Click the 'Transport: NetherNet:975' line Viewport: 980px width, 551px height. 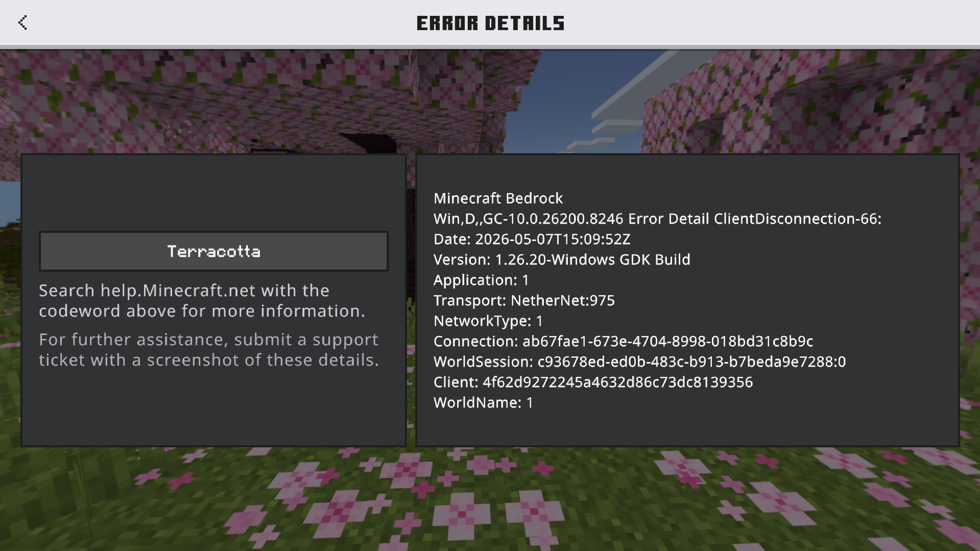click(x=524, y=300)
